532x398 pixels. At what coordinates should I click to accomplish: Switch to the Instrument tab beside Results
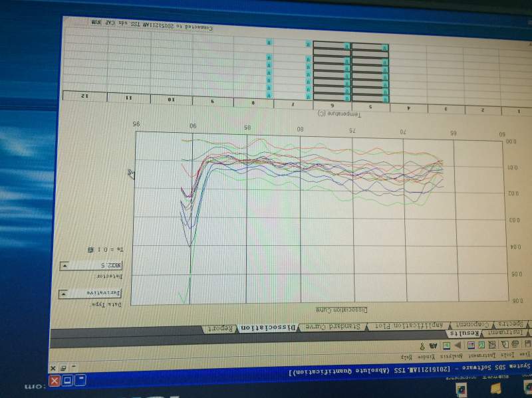tap(505, 332)
